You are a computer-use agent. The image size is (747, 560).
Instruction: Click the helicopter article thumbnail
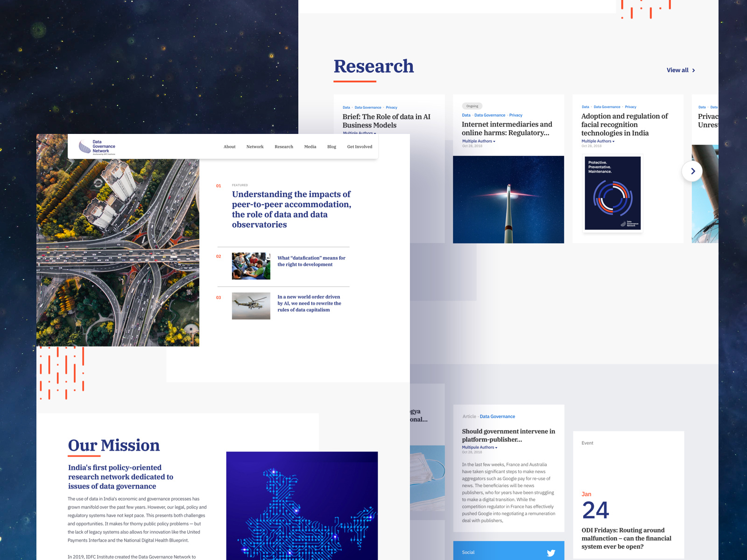point(251,306)
